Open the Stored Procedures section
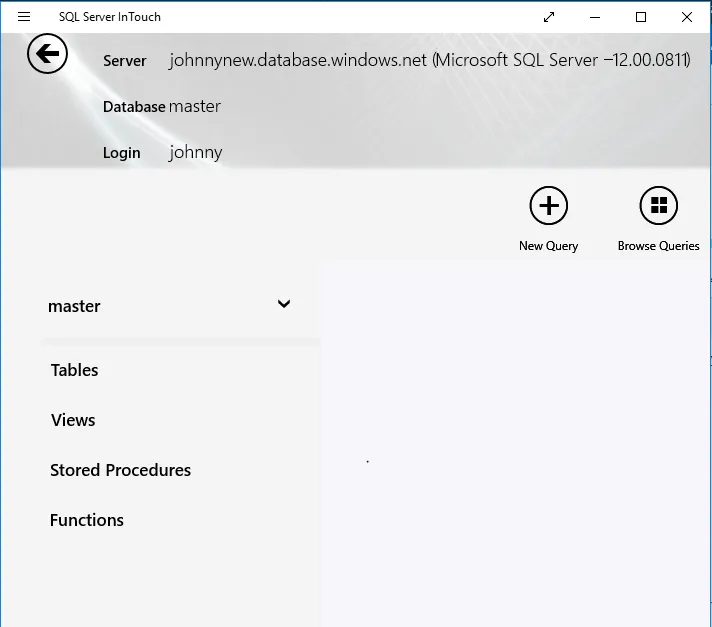Screen dimensions: 712x627 pyautogui.click(x=120, y=470)
